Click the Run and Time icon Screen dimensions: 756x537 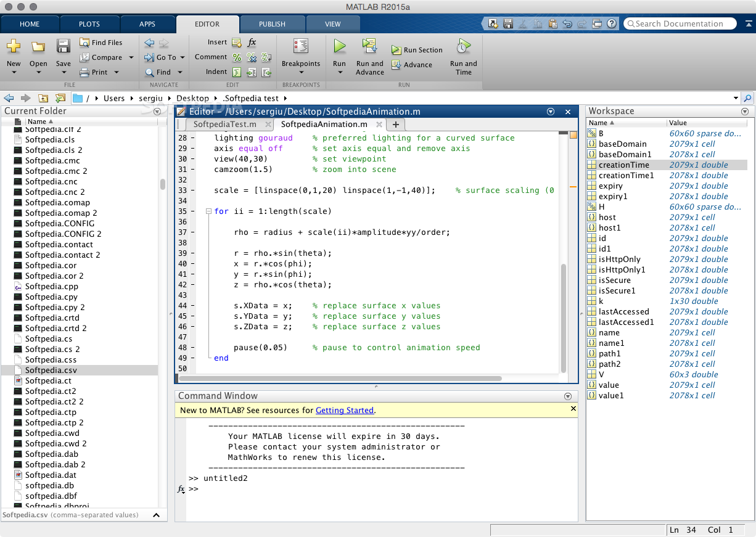pyautogui.click(x=463, y=46)
